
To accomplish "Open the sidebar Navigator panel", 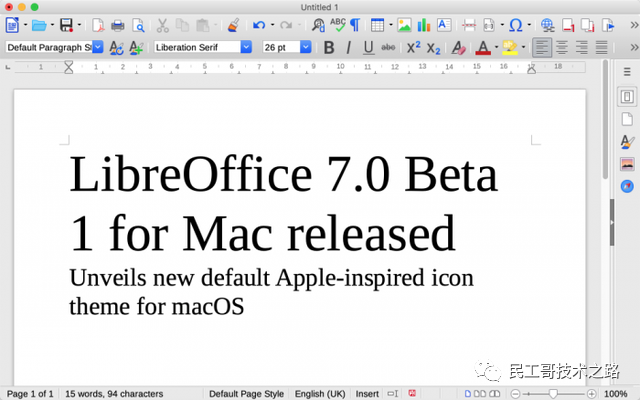I will (x=627, y=186).
